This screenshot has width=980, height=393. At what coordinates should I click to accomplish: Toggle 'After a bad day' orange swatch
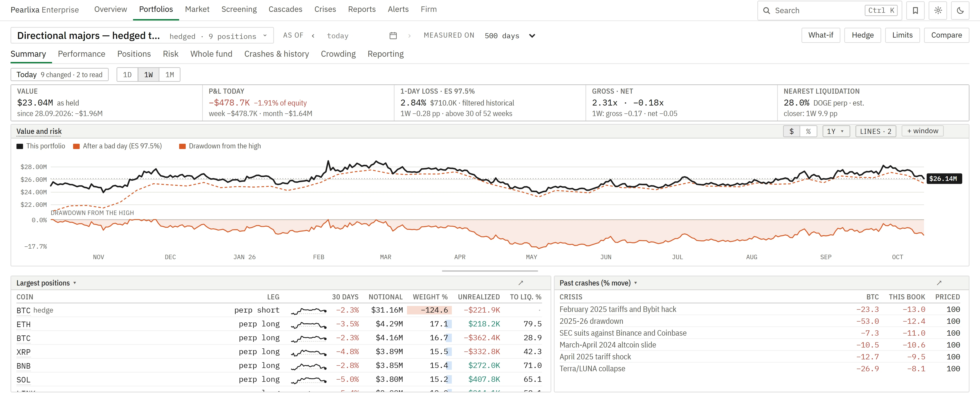(76, 147)
